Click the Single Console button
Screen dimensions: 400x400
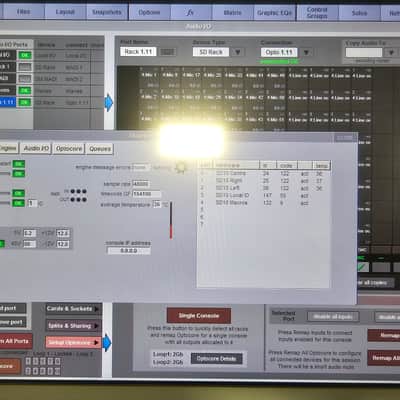click(199, 315)
